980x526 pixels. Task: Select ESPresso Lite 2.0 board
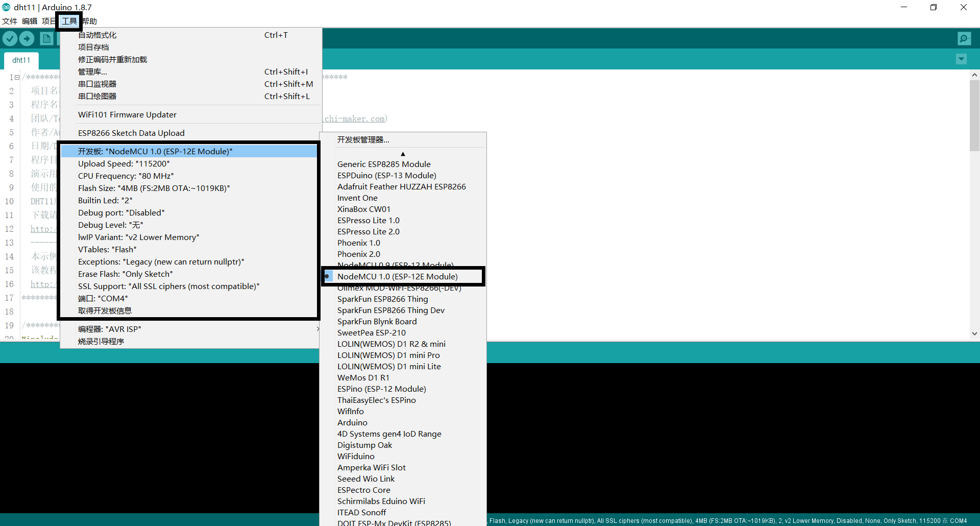click(403, 232)
